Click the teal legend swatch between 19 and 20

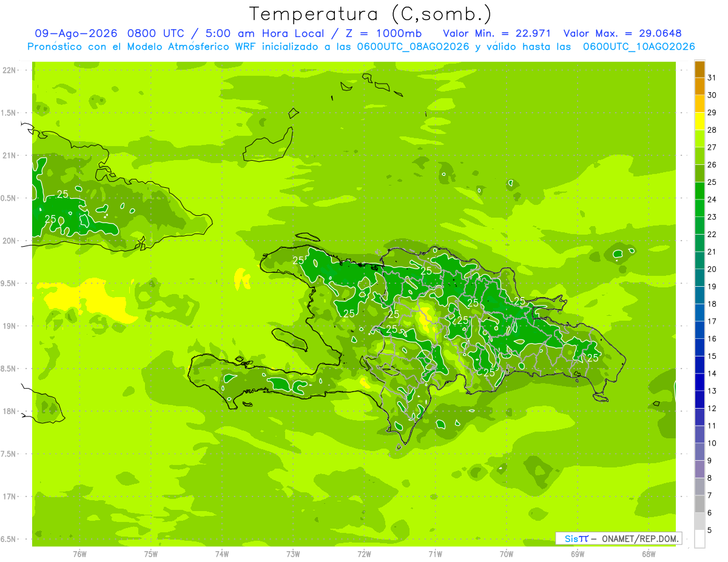(699, 278)
